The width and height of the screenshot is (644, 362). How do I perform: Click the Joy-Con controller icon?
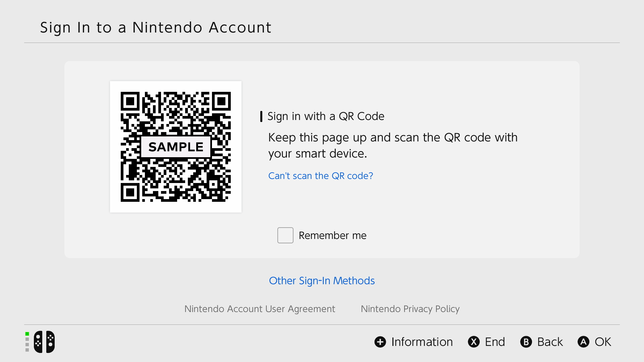point(44,342)
